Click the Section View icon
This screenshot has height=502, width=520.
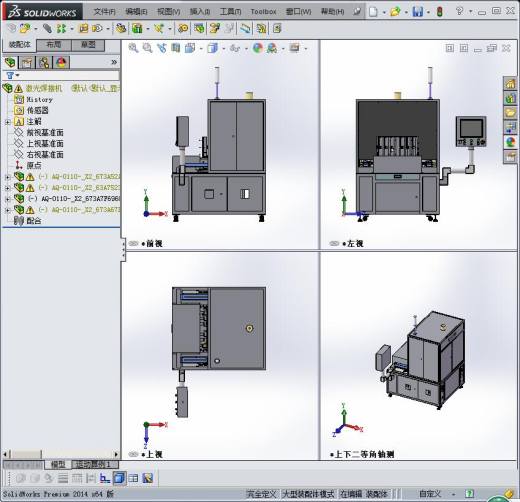pyautogui.click(x=176, y=48)
